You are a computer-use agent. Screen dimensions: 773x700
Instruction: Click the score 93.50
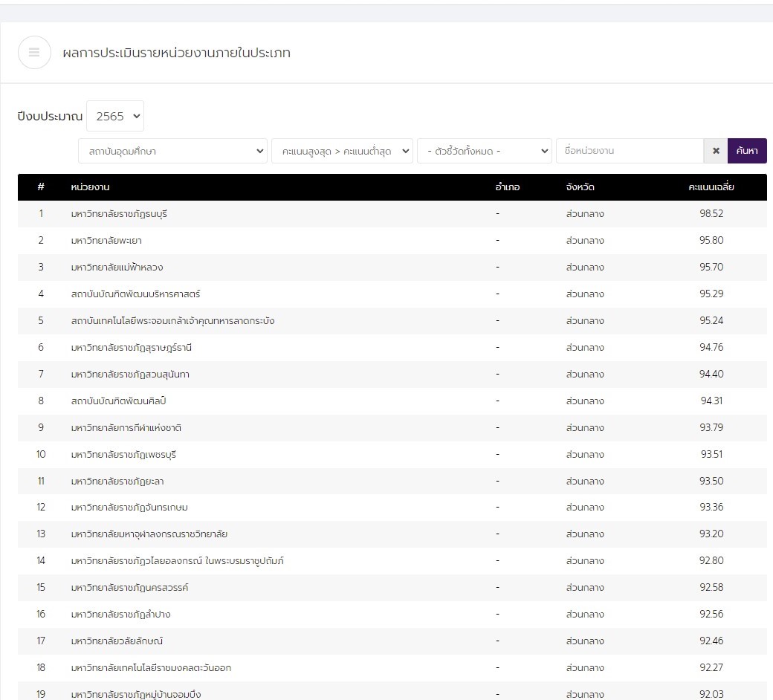click(711, 481)
